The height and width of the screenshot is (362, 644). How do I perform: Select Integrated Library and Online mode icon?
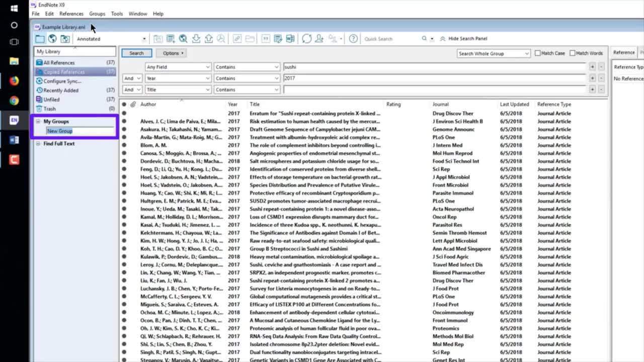[x=65, y=39]
